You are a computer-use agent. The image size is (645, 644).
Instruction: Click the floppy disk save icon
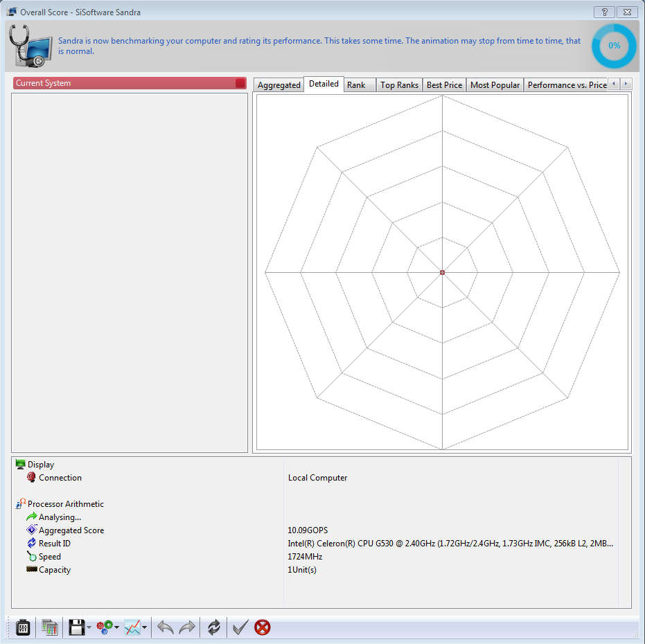76,627
